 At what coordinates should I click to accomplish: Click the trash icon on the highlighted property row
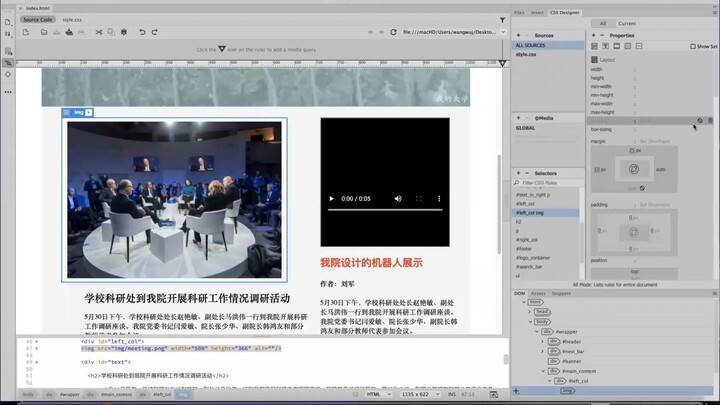tap(710, 120)
